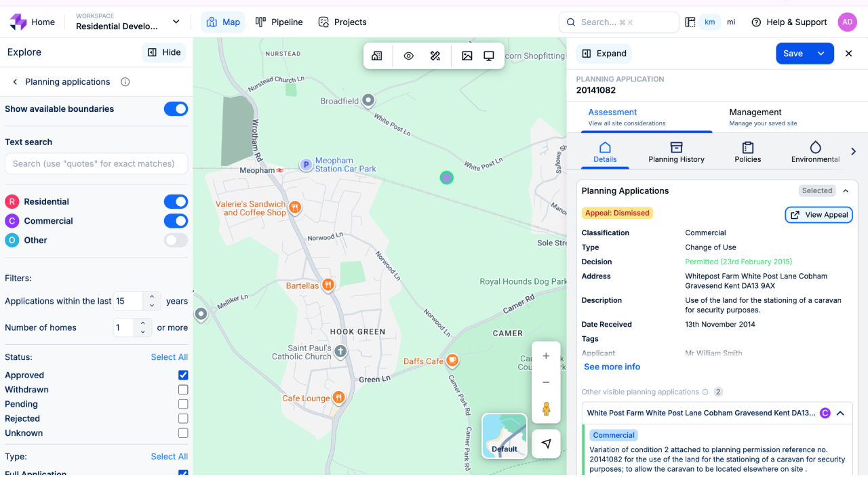Viewport: 868px width, 488px height.
Task: Click the eye visibility icon in map toolbar
Action: 408,56
